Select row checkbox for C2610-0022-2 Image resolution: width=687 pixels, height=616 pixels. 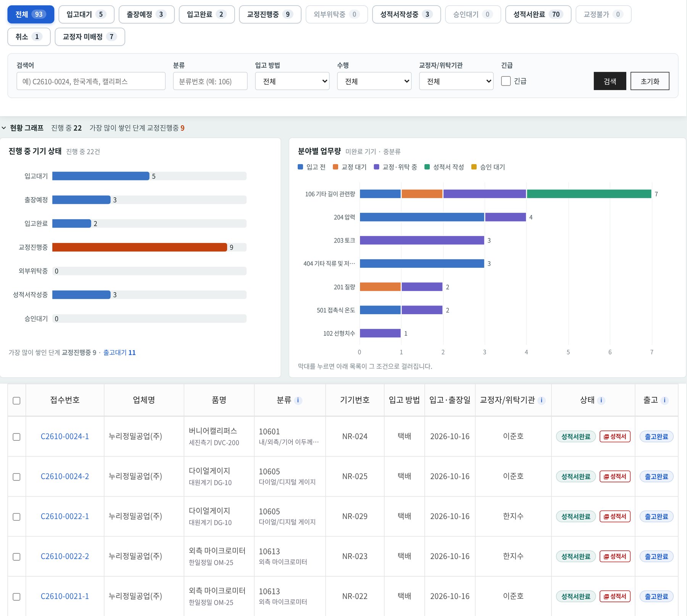pos(16,557)
